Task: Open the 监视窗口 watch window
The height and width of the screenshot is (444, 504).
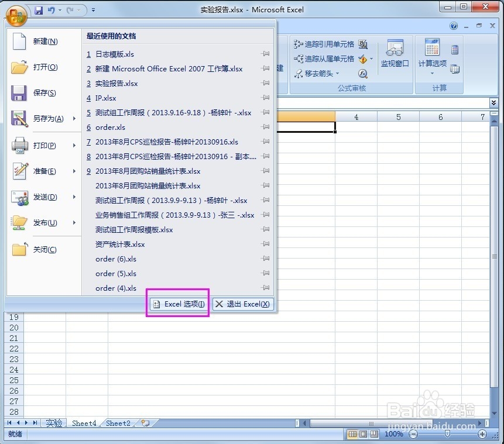Action: [395, 53]
